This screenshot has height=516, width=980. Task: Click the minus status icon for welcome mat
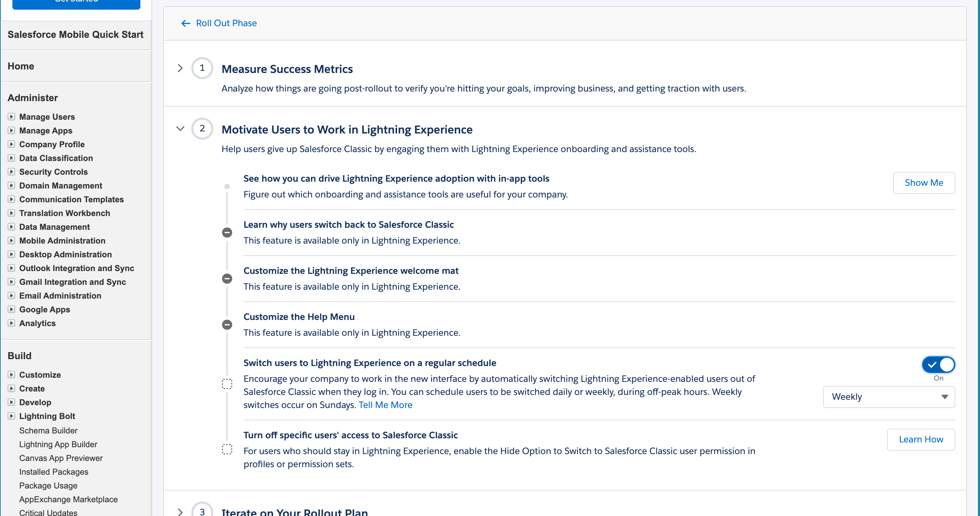(x=227, y=279)
